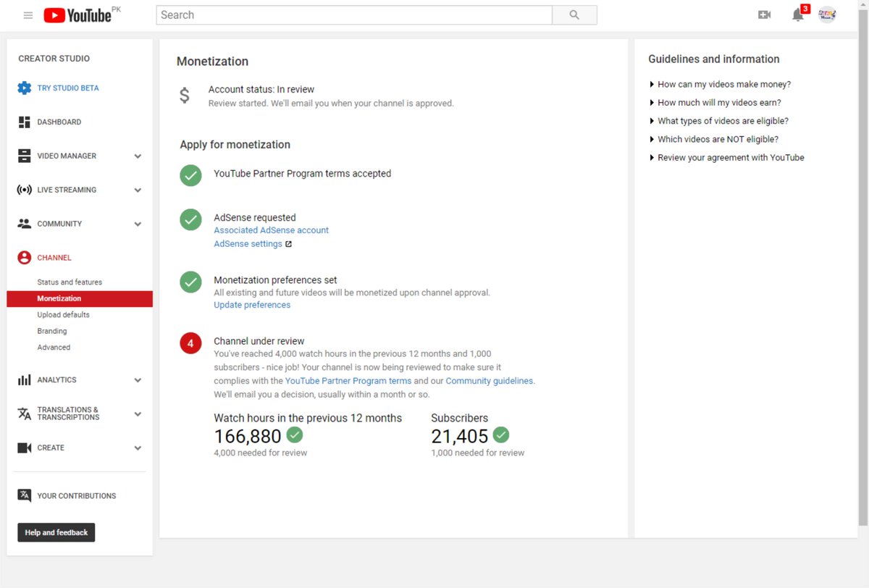Expand the Video Manager section chevron

click(138, 156)
